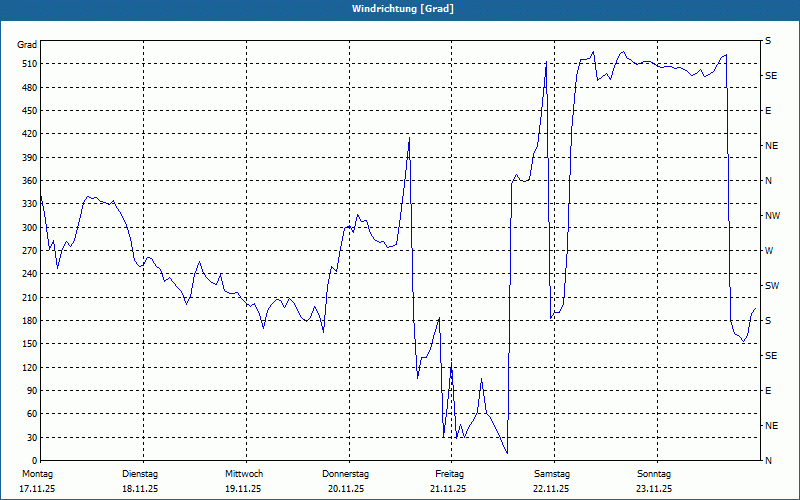The height and width of the screenshot is (500, 800).
Task: Select the date 20.11.25
Action: 346,489
